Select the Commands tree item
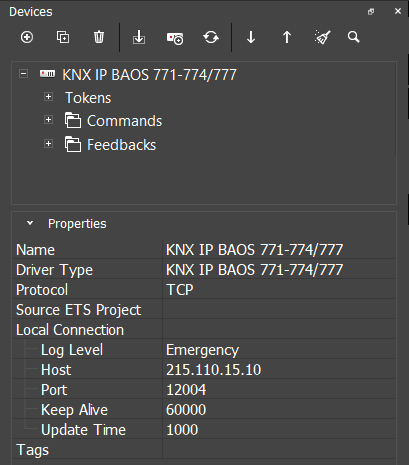Viewport: 409px width, 465px height. coord(124,121)
